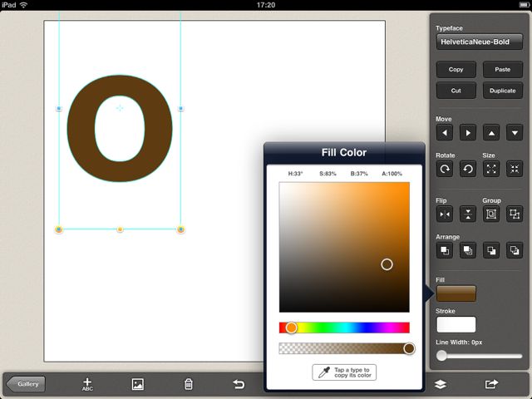The width and height of the screenshot is (532, 399).
Task: Click the second Arrange icon (bring forward)
Action: (x=468, y=250)
